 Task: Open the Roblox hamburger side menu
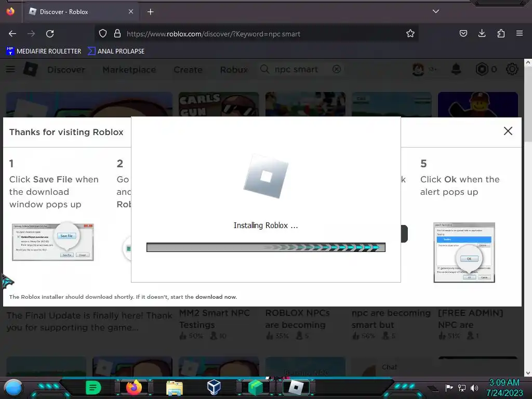10,69
